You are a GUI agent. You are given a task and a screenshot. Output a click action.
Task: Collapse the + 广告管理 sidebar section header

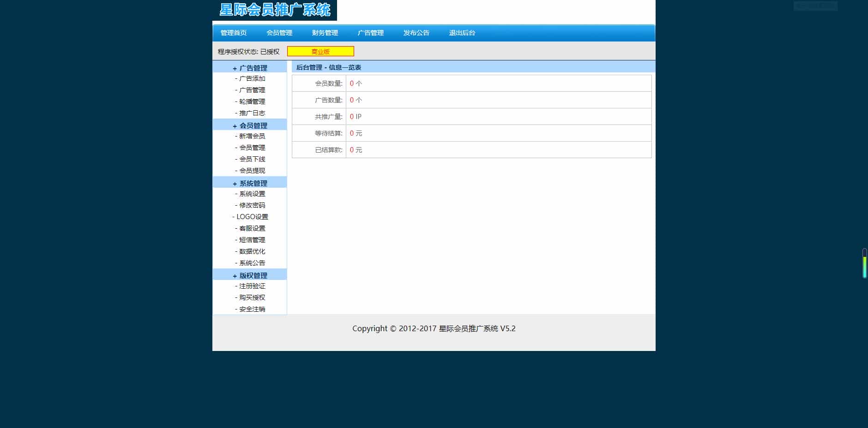click(x=250, y=68)
